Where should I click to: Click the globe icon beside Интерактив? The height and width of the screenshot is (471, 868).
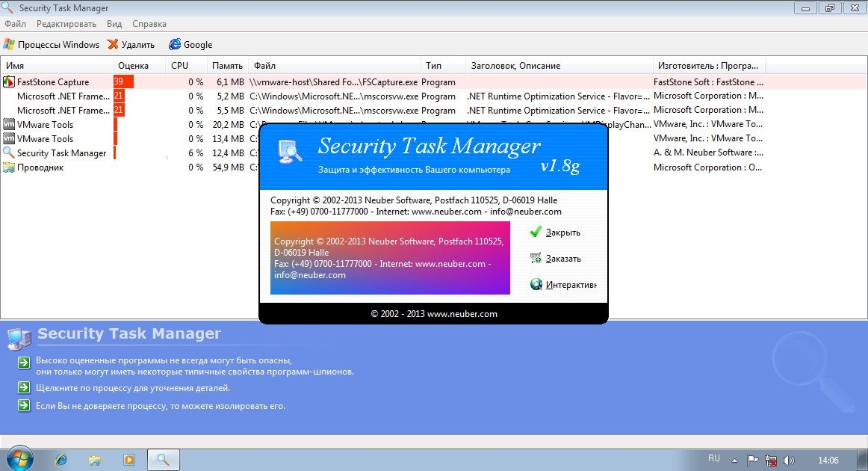536,284
